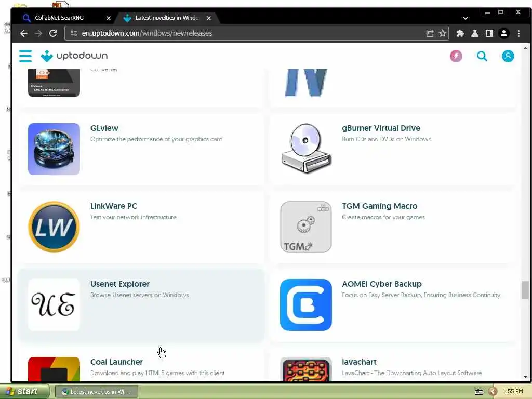
Task: Open the Chrome labs flask icon
Action: 475,33
